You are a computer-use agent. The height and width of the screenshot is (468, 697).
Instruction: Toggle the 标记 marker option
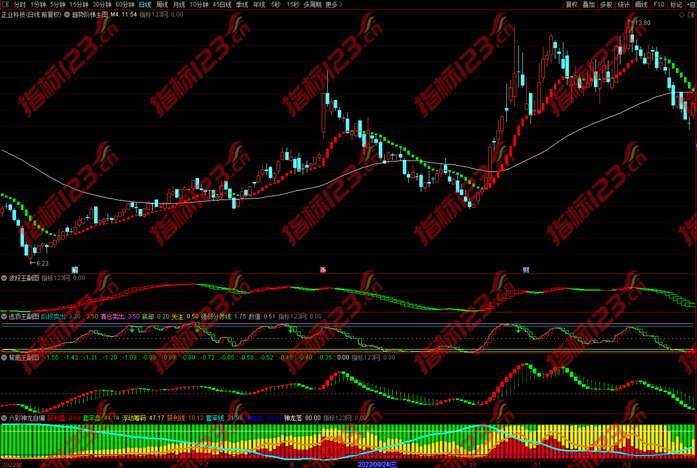pos(675,4)
